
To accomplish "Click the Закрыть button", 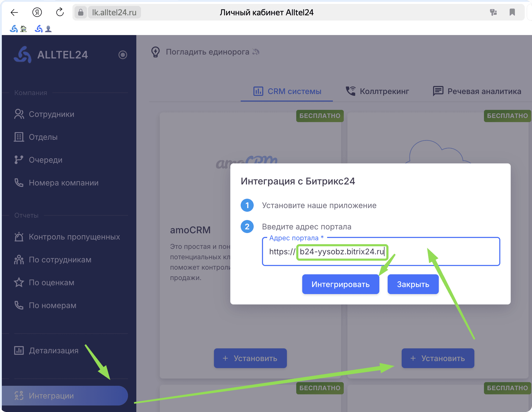I will point(413,284).
